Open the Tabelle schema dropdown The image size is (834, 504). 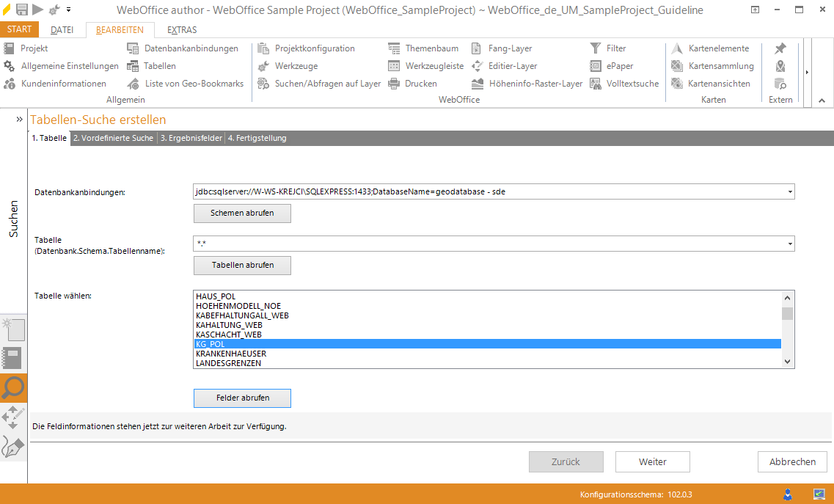pos(789,244)
